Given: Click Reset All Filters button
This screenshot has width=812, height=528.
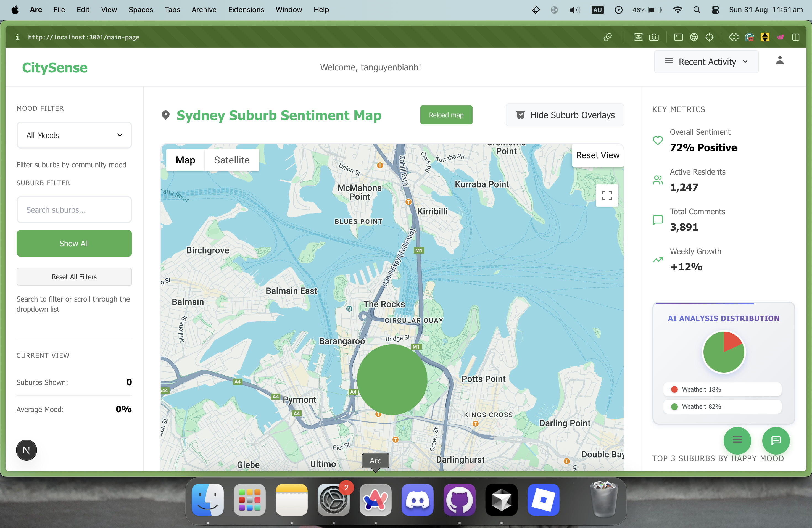Looking at the screenshot, I should click(x=74, y=277).
